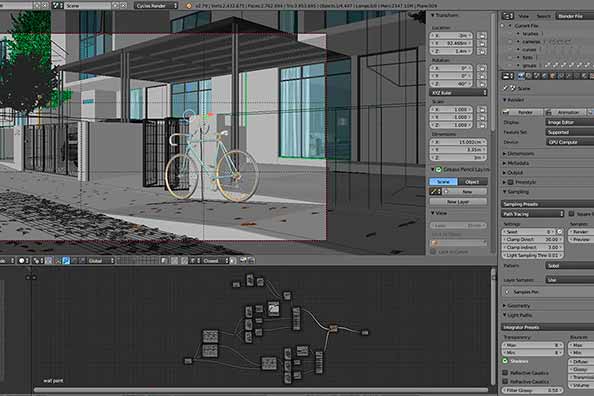This screenshot has height=396, width=594.
Task: Delete scene with X button next to Scene
Action: tap(123, 6)
